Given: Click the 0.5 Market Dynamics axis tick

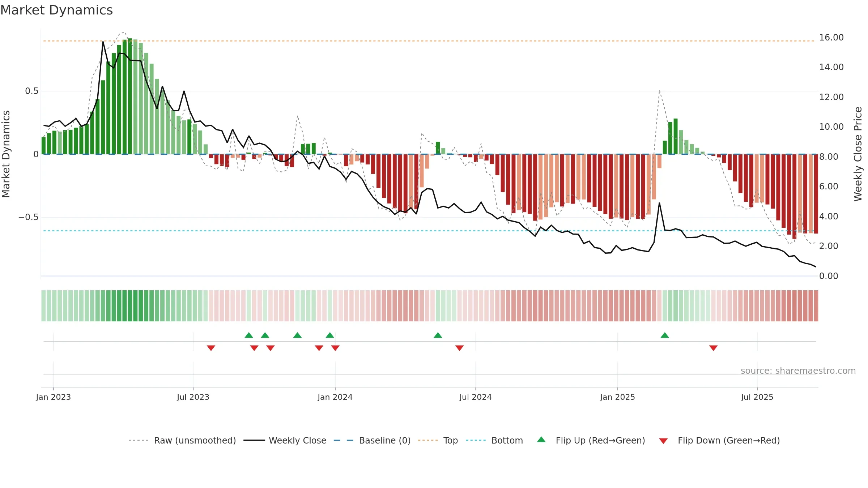Looking at the screenshot, I should click(x=32, y=91).
